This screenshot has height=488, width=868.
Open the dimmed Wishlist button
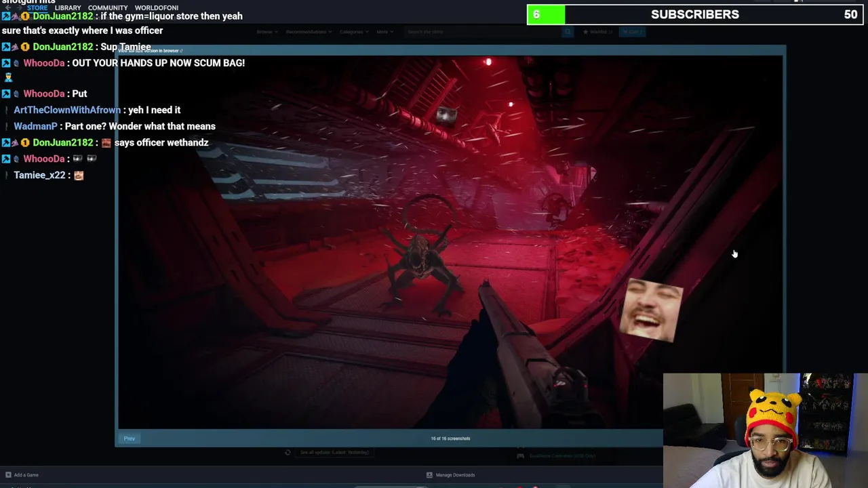point(597,32)
